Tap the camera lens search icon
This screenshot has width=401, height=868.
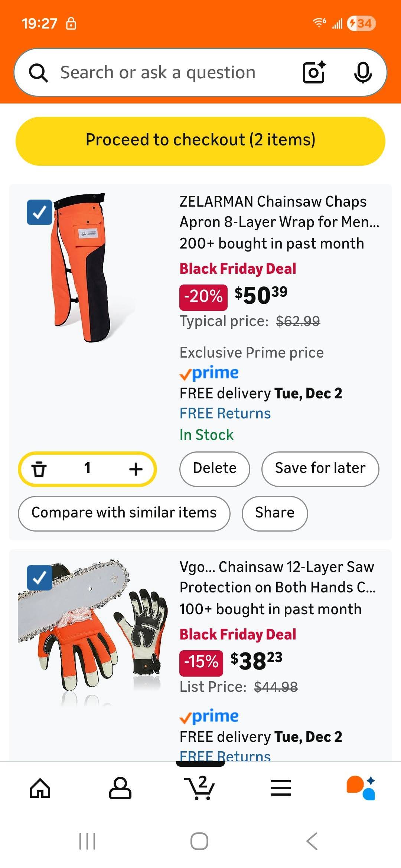[314, 72]
